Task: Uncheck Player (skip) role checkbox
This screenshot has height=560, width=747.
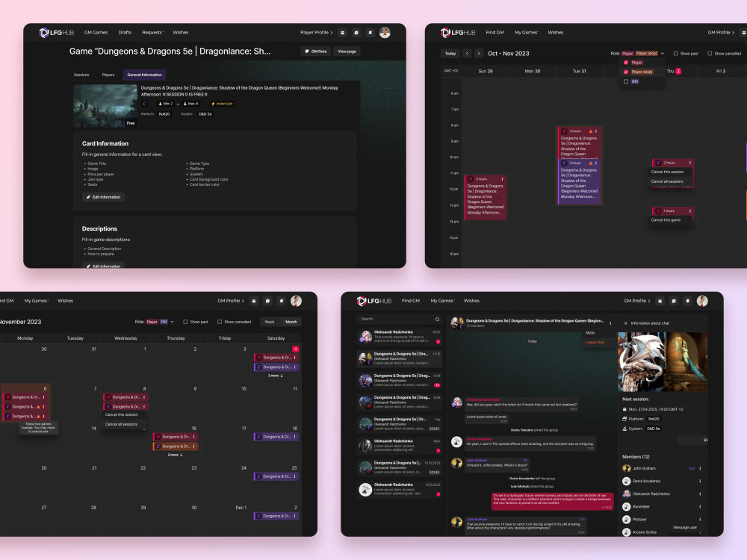Action: (x=626, y=72)
